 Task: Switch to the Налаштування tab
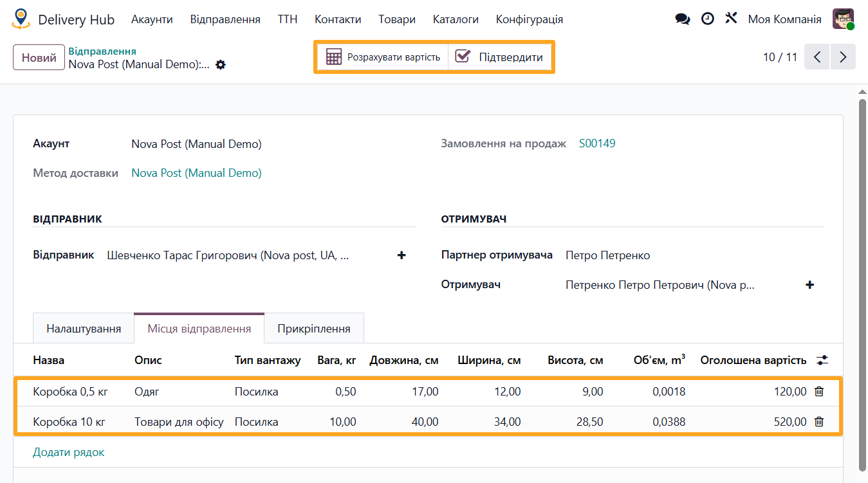click(x=84, y=329)
